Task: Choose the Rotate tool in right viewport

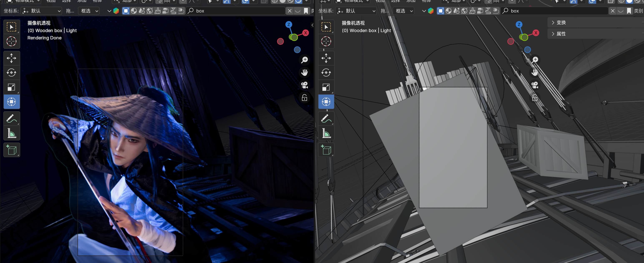Action: pyautogui.click(x=326, y=73)
